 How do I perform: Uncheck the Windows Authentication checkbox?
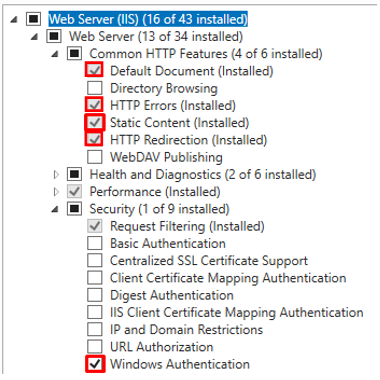(95, 364)
